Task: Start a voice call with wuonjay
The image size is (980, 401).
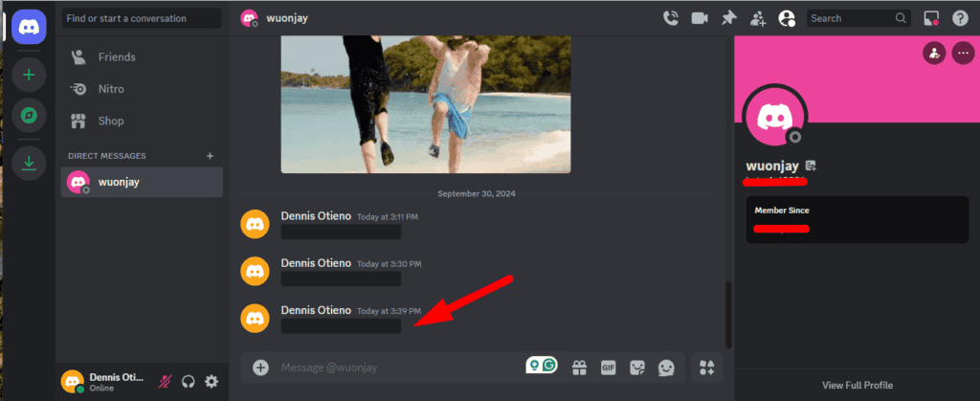Action: point(671,17)
